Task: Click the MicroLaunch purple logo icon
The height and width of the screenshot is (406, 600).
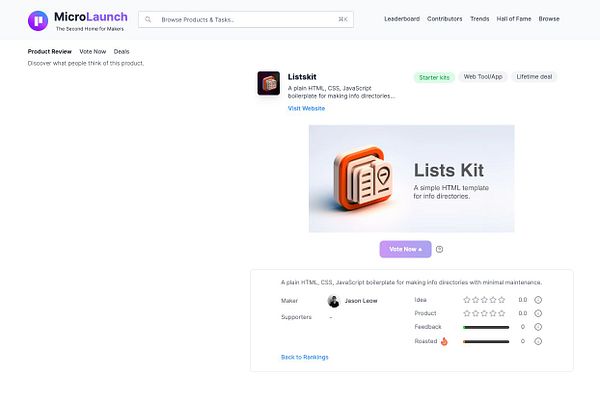Action: (x=38, y=21)
